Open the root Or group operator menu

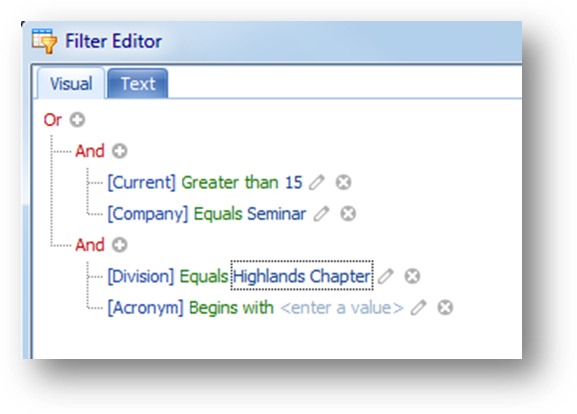[x=53, y=120]
